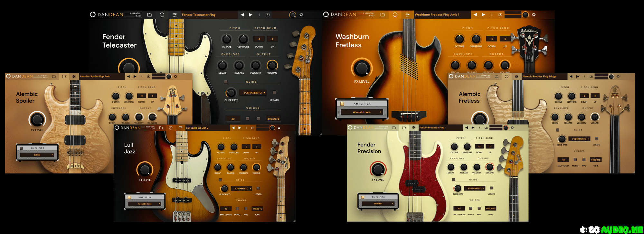Open Portamento dropdown in Lull Jazz window
This screenshot has height=234, width=644.
click(241, 189)
